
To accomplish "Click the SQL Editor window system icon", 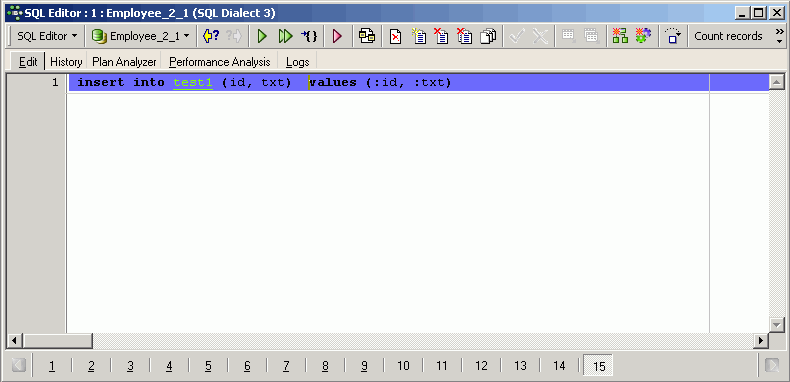I will coord(15,13).
